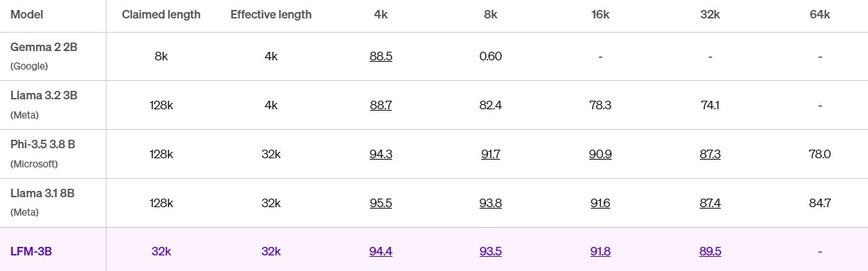
Task: Click the underlined 88.5 score for Gemma 2 2B
Action: point(380,56)
